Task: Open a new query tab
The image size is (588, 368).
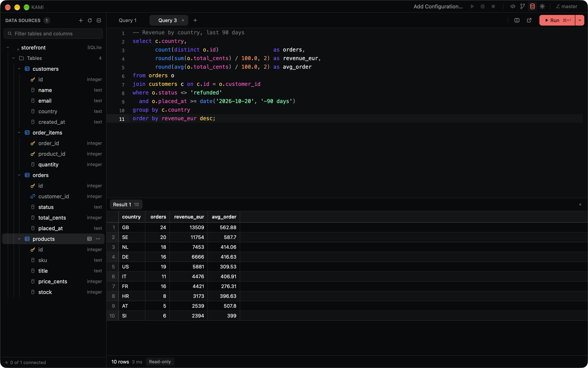Action: pyautogui.click(x=195, y=20)
